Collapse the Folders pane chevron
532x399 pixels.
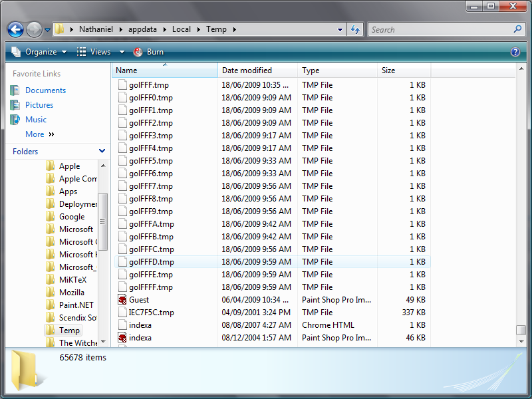[x=102, y=151]
